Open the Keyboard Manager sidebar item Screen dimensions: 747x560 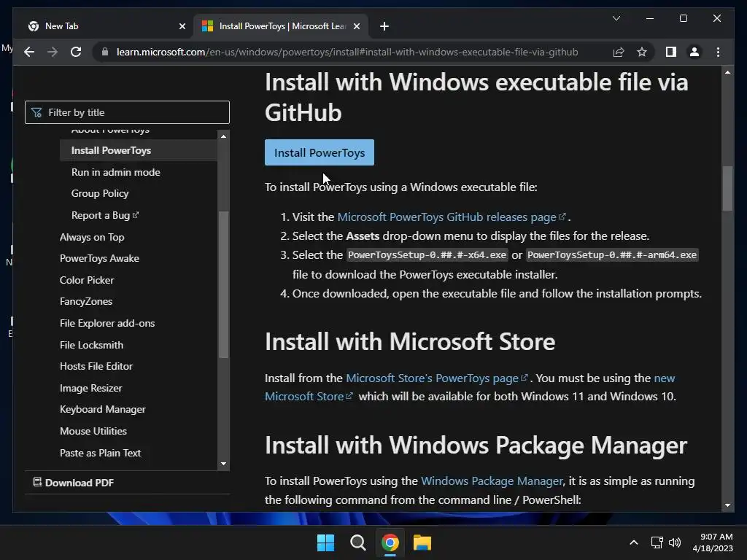pyautogui.click(x=103, y=410)
